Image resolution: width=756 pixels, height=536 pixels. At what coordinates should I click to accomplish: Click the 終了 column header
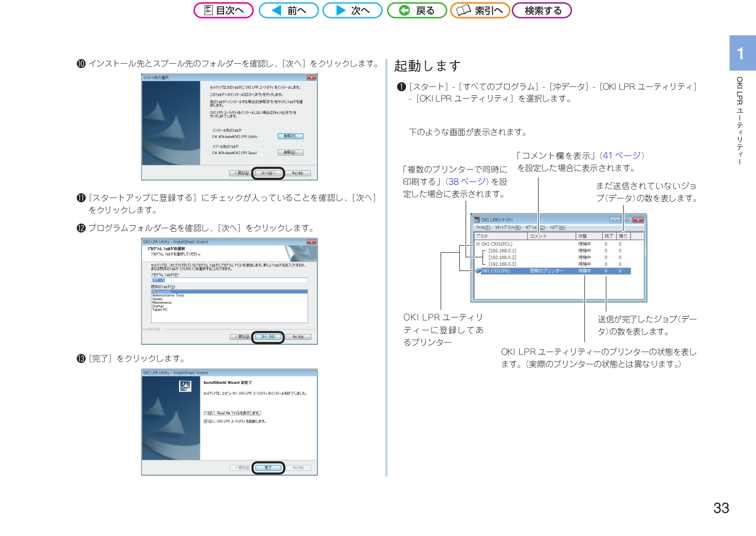pyautogui.click(x=609, y=236)
